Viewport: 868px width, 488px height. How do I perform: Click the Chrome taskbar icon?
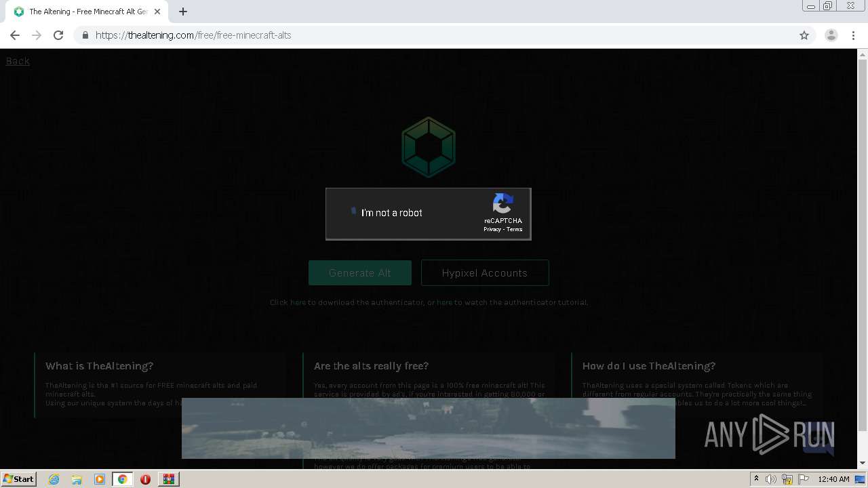(x=122, y=479)
